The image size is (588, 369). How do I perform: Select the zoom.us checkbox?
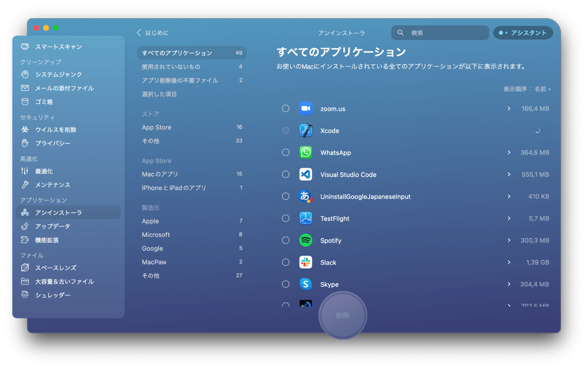coord(286,109)
